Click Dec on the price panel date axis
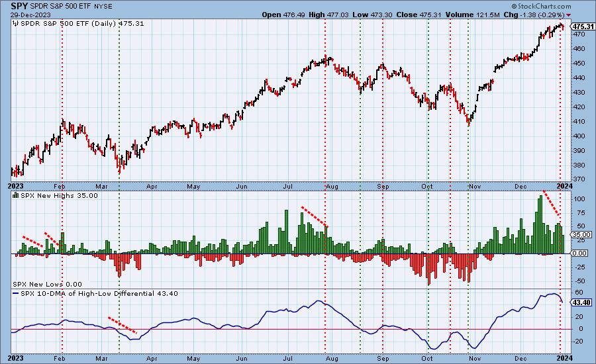This screenshot has width=596, height=364. 521,187
